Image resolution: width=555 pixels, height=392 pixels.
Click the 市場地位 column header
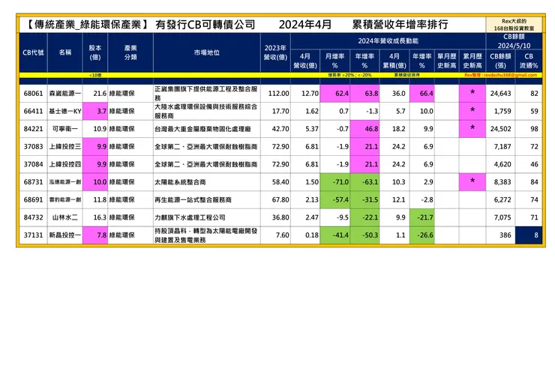pos(207,52)
